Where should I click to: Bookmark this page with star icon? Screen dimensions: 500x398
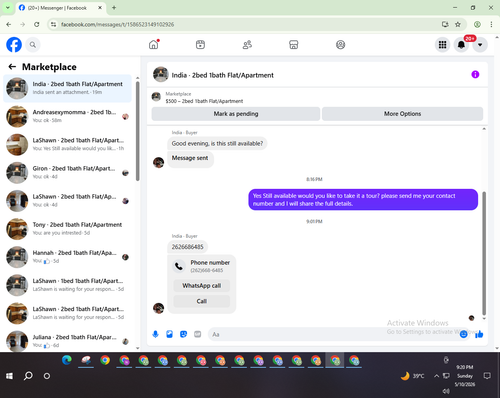[x=458, y=24]
